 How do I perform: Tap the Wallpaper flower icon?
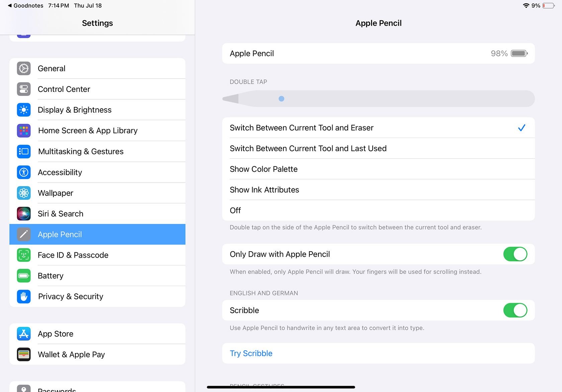pos(24,193)
